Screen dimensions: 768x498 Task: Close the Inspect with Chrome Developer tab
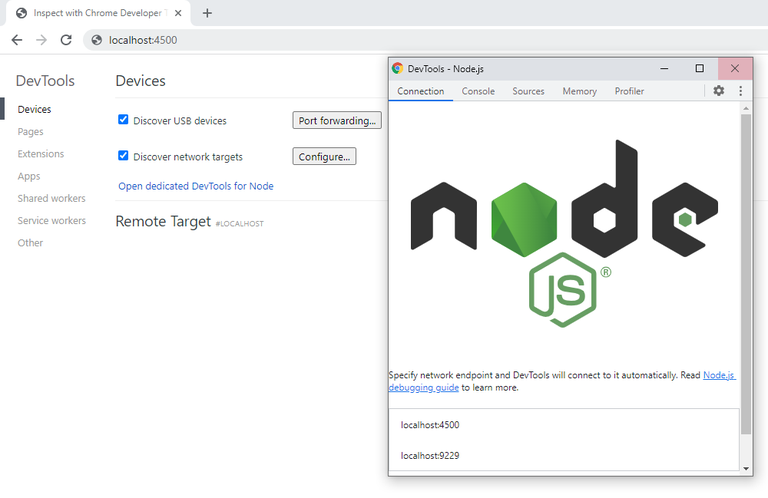tap(178, 13)
